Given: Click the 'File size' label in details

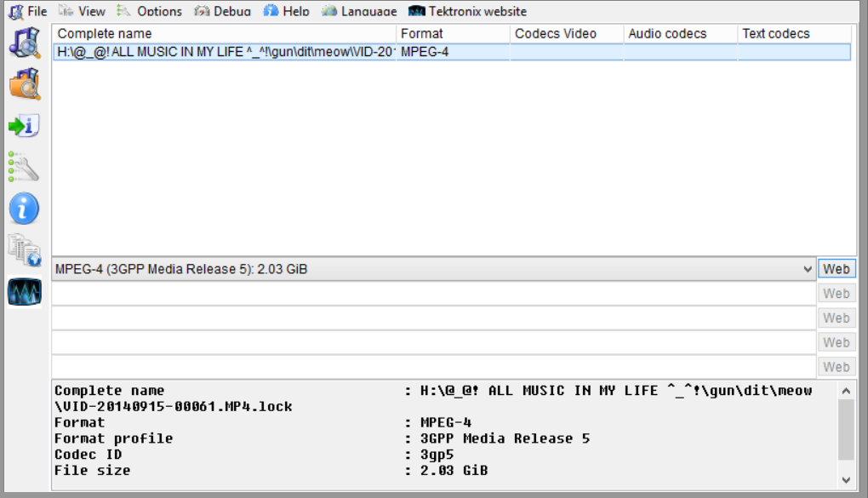Looking at the screenshot, I should pos(93,471).
